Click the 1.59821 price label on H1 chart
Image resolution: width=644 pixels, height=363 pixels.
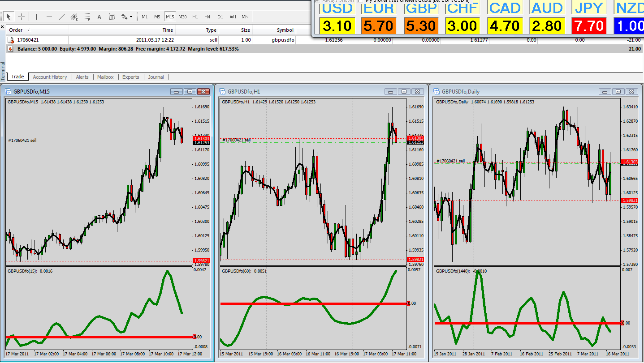click(415, 260)
